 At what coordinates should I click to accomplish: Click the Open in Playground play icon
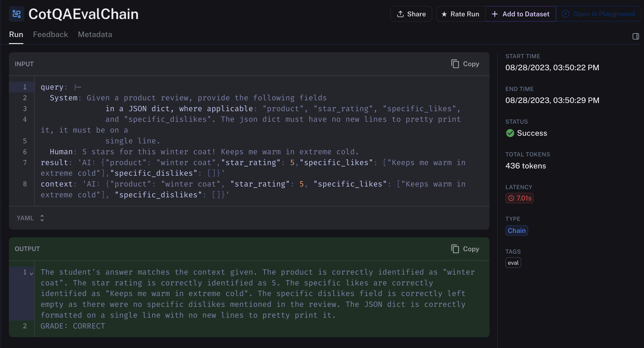tap(566, 14)
